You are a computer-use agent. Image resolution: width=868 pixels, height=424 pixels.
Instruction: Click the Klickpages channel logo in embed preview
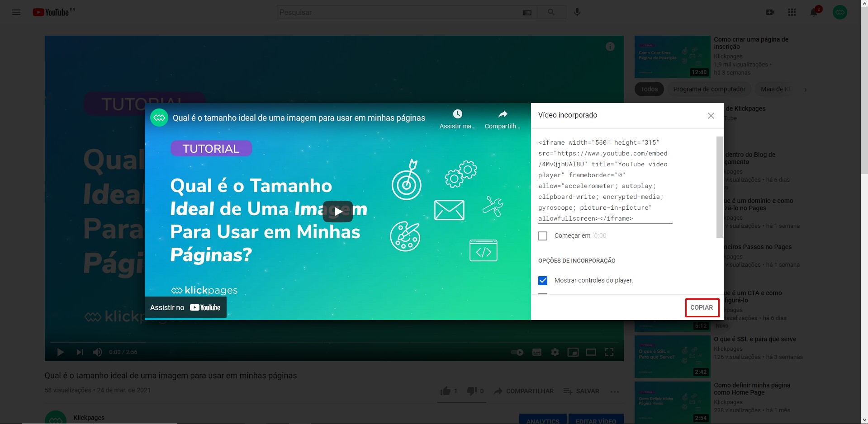[x=159, y=118]
